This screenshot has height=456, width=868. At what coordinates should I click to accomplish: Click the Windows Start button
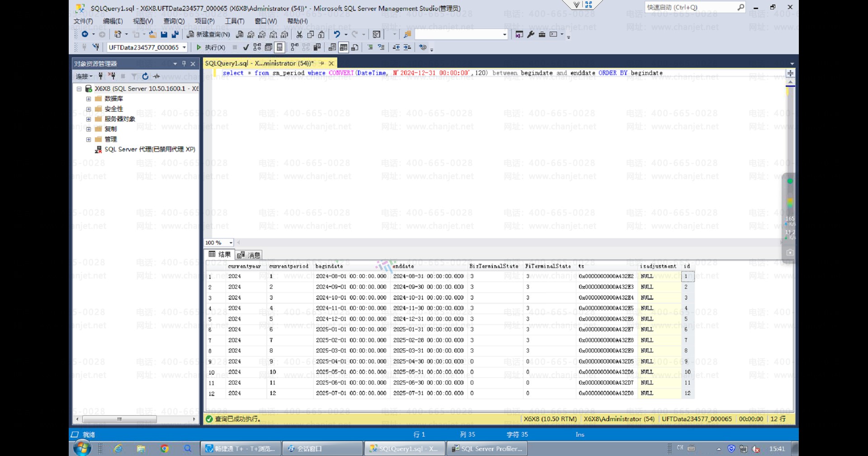(82, 448)
